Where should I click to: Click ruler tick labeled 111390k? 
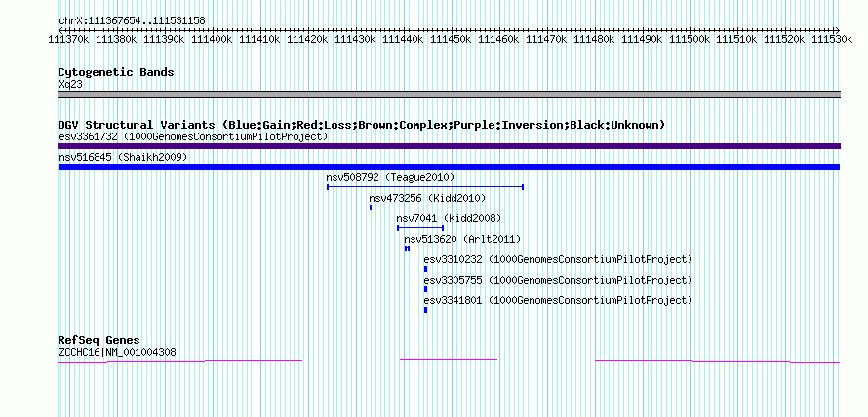click(x=164, y=39)
